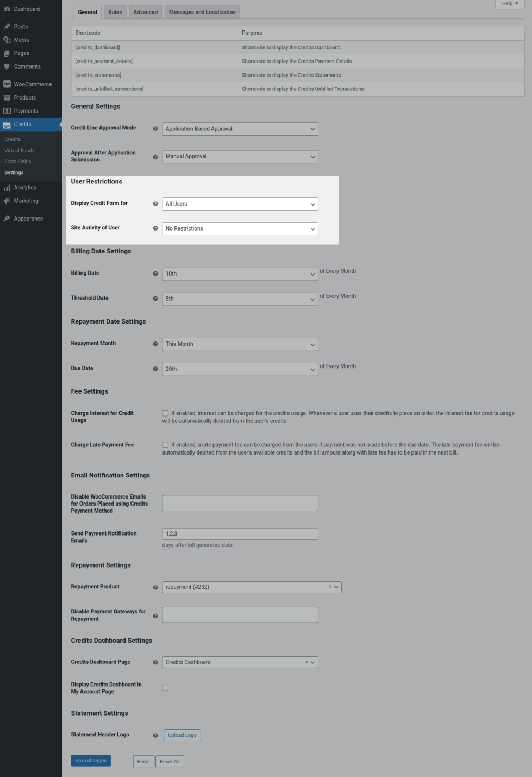The image size is (532, 777).
Task: Click the Upload Logo button
Action: click(x=182, y=735)
